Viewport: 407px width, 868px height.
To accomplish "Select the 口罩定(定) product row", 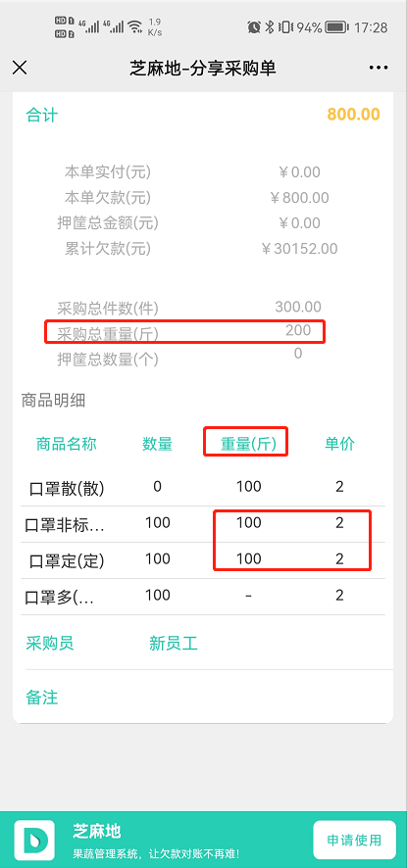I will pyautogui.click(x=203, y=560).
